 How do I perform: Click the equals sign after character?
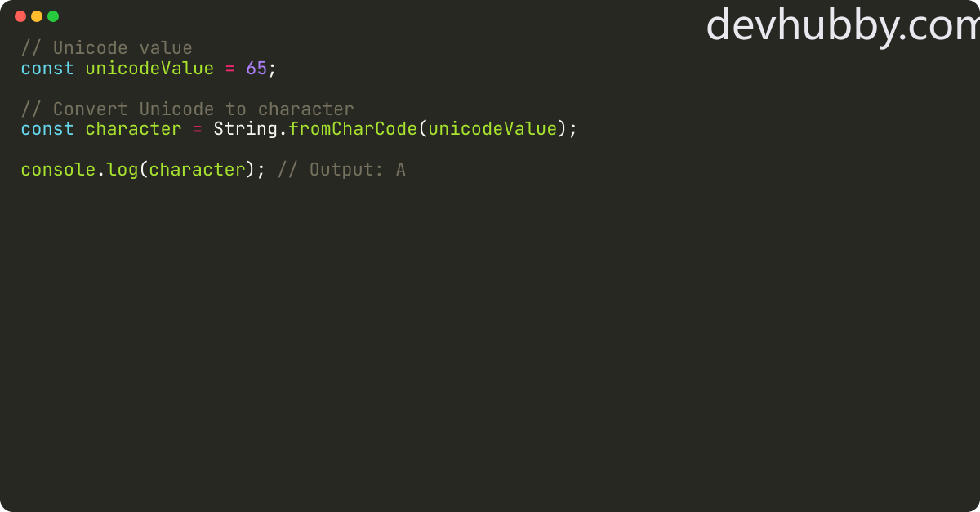(x=198, y=130)
